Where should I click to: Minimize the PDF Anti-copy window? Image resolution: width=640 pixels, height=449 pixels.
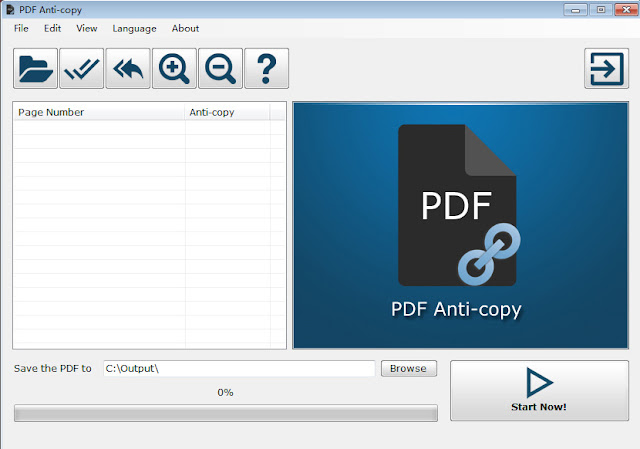tap(576, 10)
